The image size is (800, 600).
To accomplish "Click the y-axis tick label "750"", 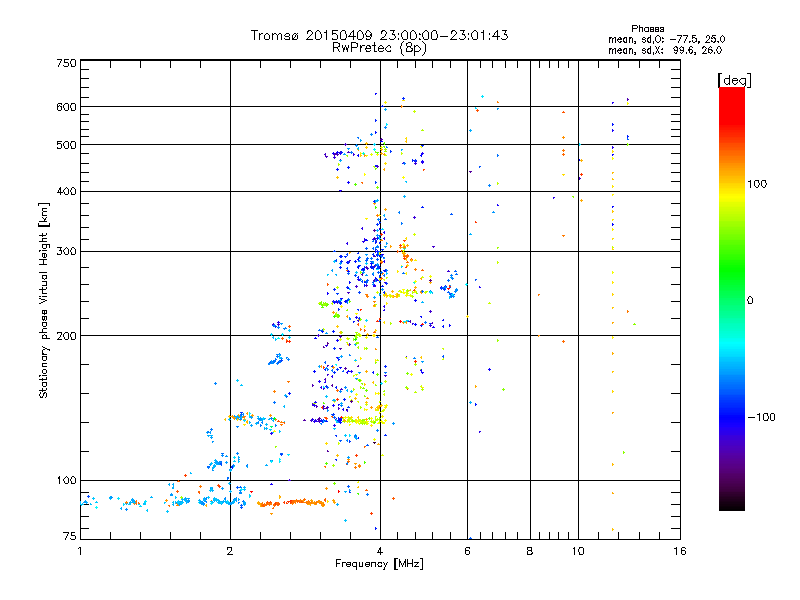I will 66,63.
